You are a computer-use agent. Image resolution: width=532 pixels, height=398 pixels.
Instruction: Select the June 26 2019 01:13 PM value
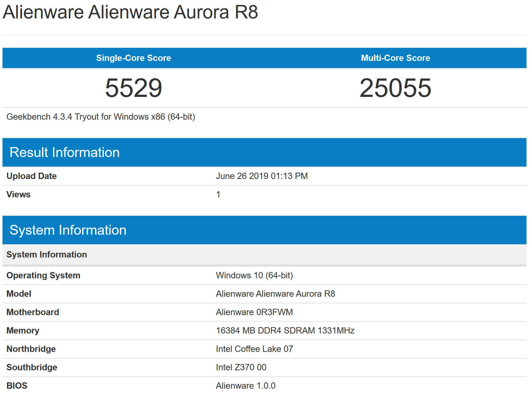(x=262, y=176)
